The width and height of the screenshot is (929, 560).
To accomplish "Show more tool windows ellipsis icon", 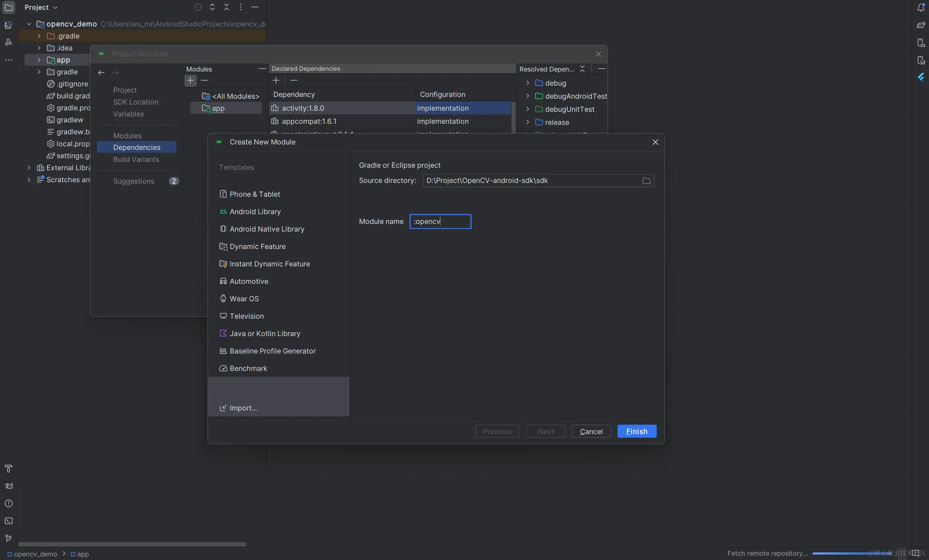I will [x=8, y=60].
